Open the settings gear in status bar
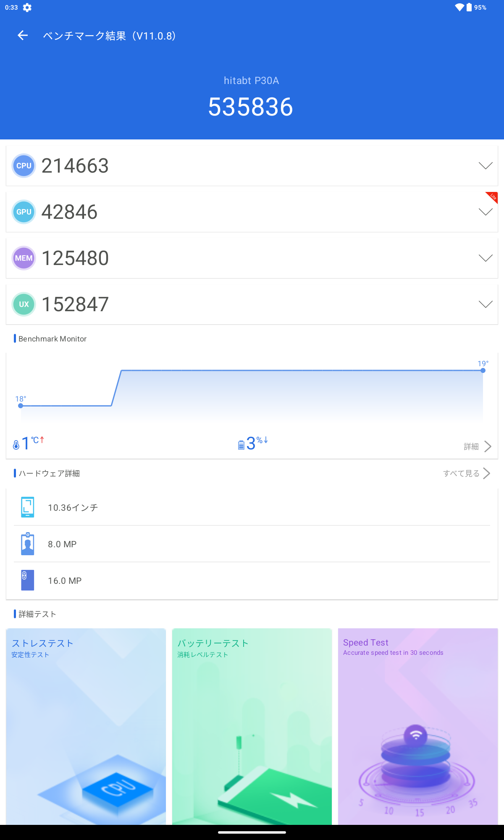This screenshot has width=504, height=840. pos(27,8)
